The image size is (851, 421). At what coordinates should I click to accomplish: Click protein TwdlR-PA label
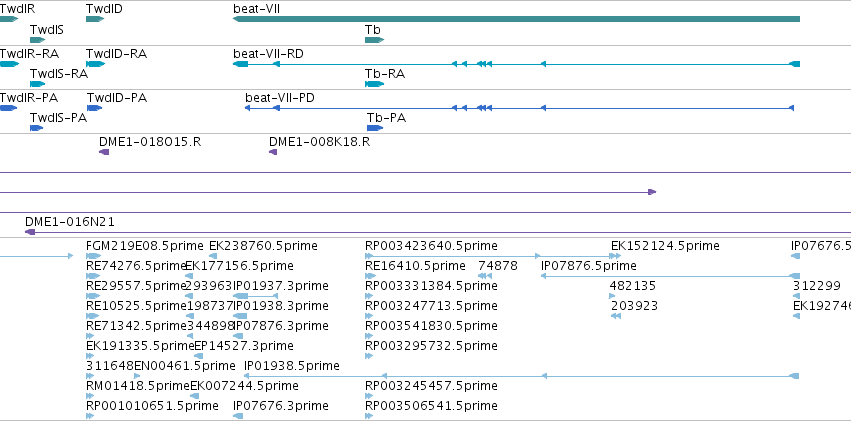coord(29,98)
